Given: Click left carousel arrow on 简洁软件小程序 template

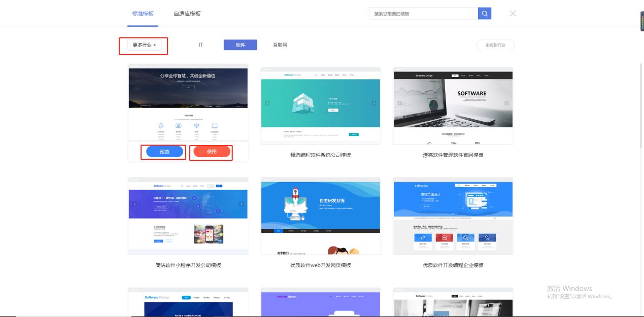Looking at the screenshot, I should coord(134,204).
